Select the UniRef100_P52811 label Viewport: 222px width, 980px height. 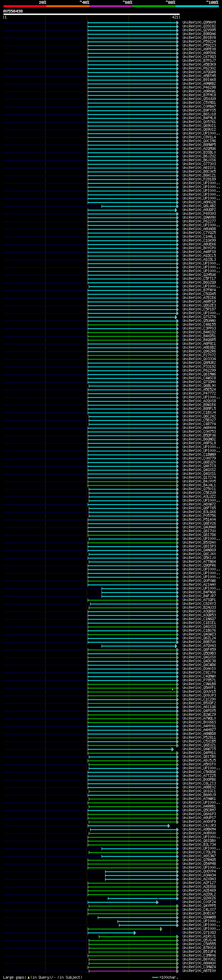click(199, 737)
